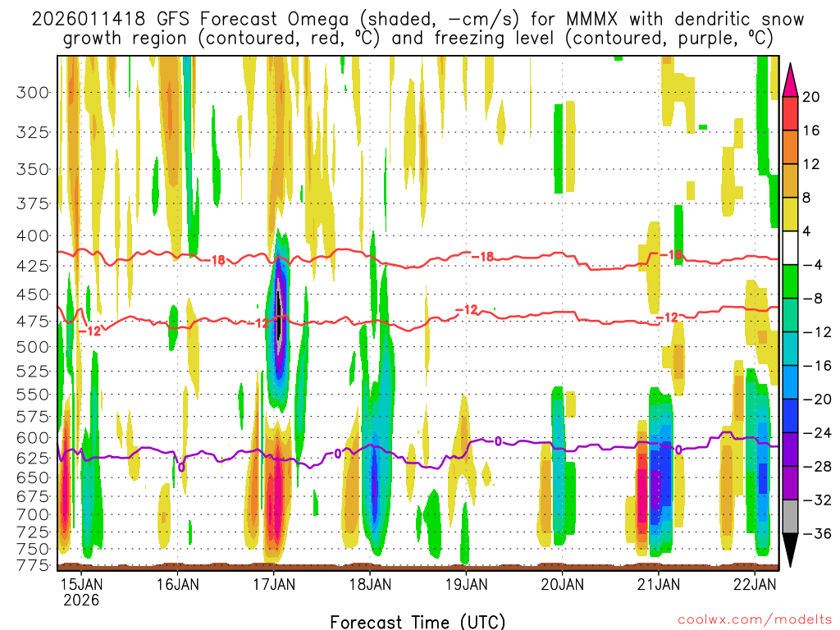Click the 400 pressure level label

click(33, 235)
